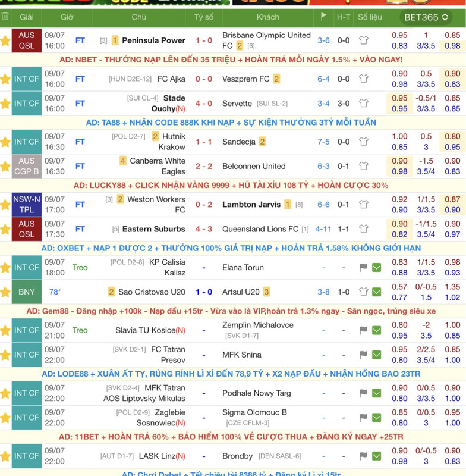Open the NBET deposit bonus ad link
466x476 pixels.
click(231, 59)
